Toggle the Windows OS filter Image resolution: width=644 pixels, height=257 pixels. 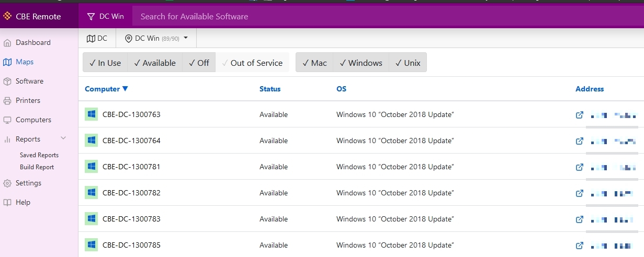coord(361,63)
